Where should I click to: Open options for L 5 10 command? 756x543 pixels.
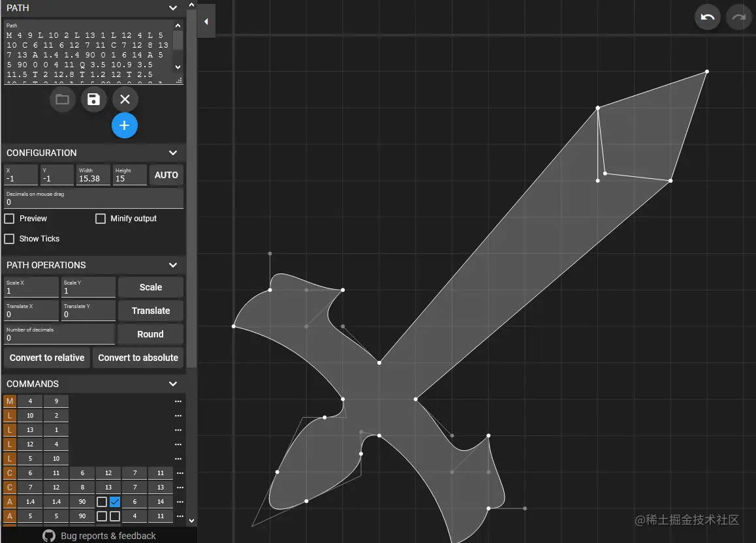pyautogui.click(x=178, y=459)
